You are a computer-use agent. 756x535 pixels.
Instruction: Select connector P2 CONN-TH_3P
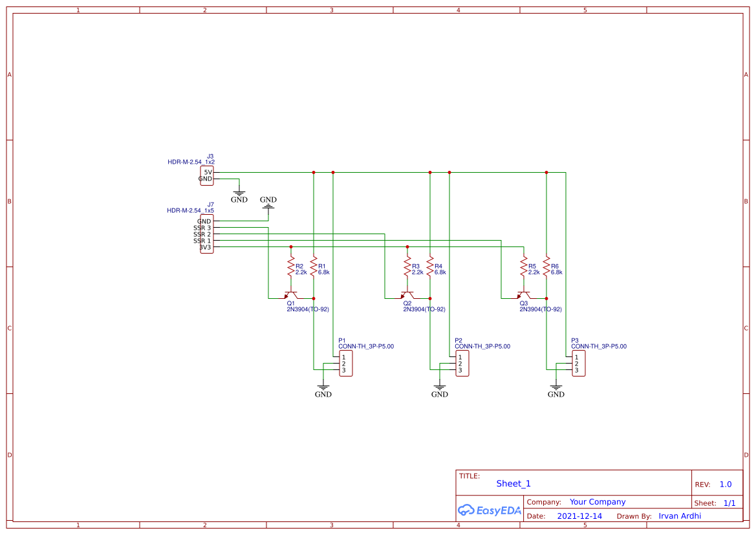tap(462, 364)
